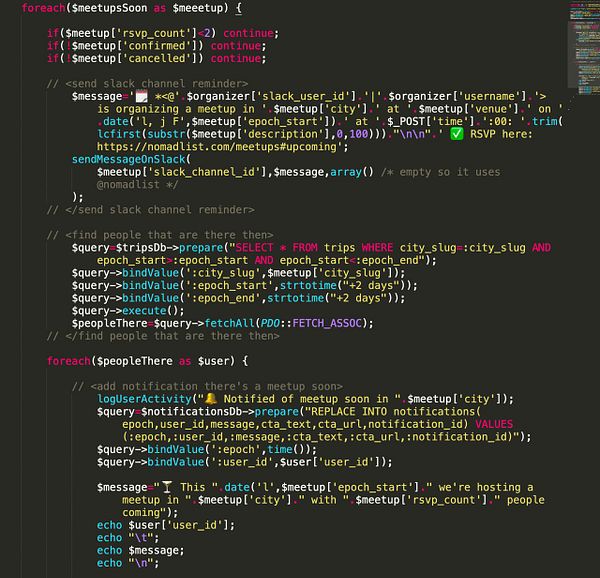Click the "@nomadlist */" comment end
Screen dimensions: 600x578
137,185
